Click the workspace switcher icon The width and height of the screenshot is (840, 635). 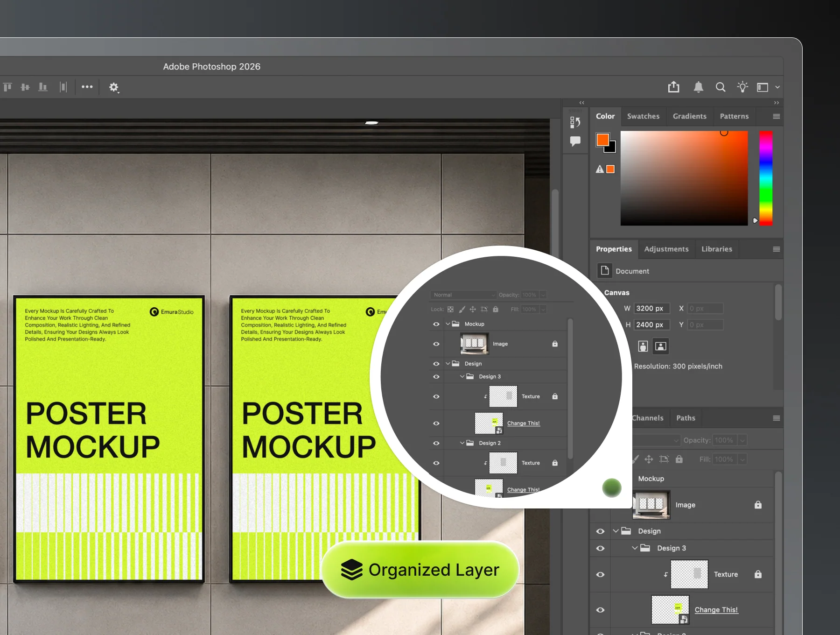[763, 87]
